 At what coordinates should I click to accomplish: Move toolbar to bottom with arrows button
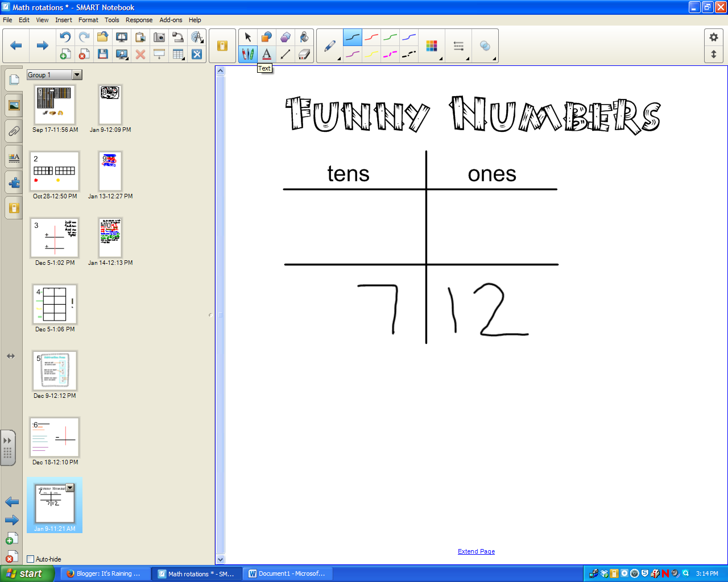714,55
